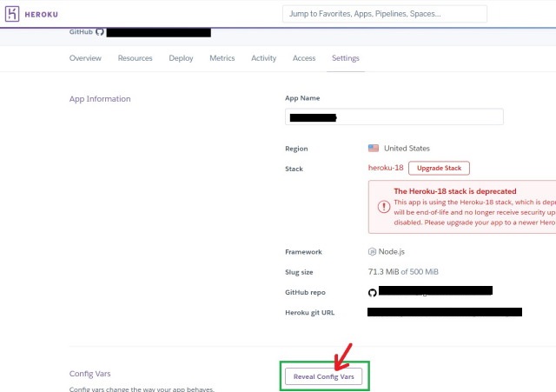The height and width of the screenshot is (392, 556).
Task: Click the United States flag icon
Action: 374,149
